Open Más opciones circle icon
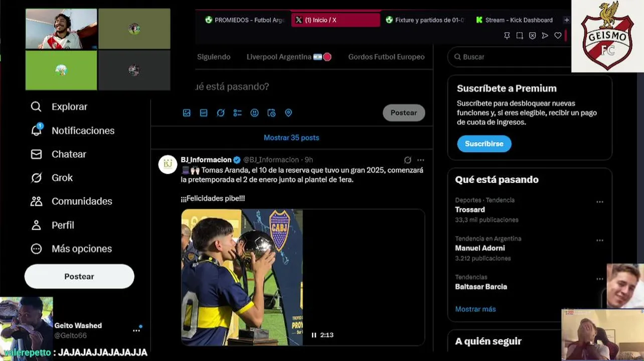 tap(36, 249)
